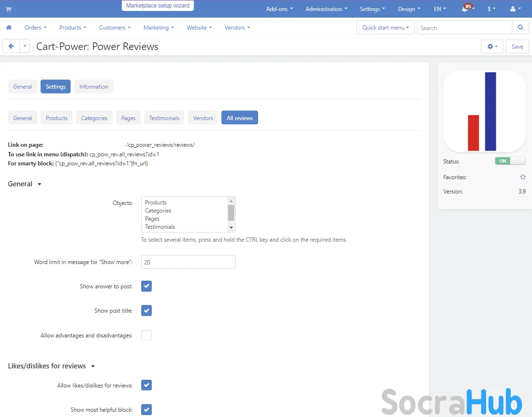Open the dropdown beside the back arrow
Image resolution: width=532 pixels, height=417 pixels.
point(25,46)
